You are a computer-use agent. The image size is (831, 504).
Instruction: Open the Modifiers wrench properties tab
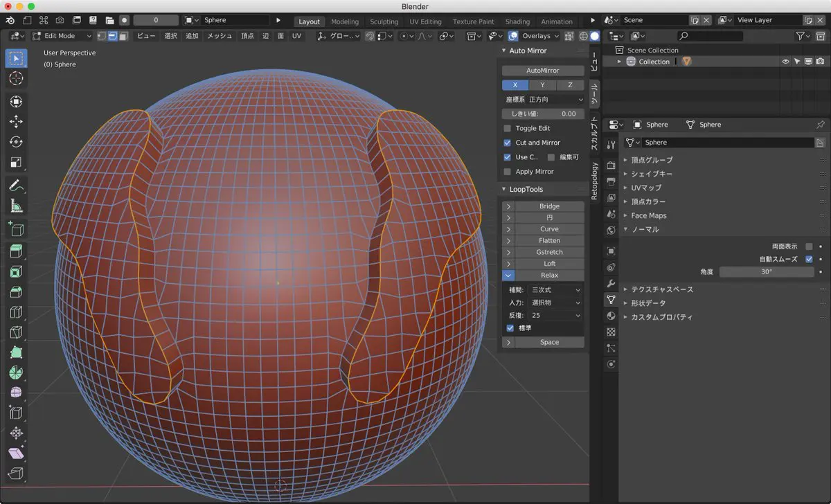click(611, 284)
